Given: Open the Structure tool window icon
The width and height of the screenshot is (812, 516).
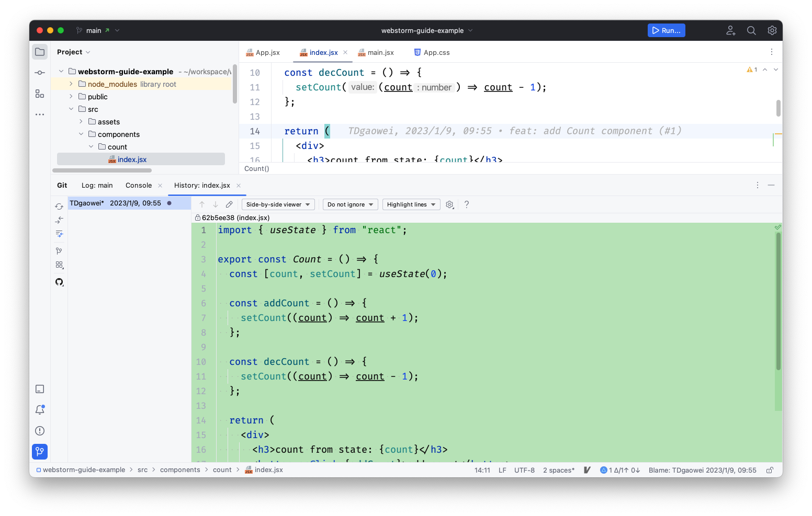Looking at the screenshot, I should point(40,94).
